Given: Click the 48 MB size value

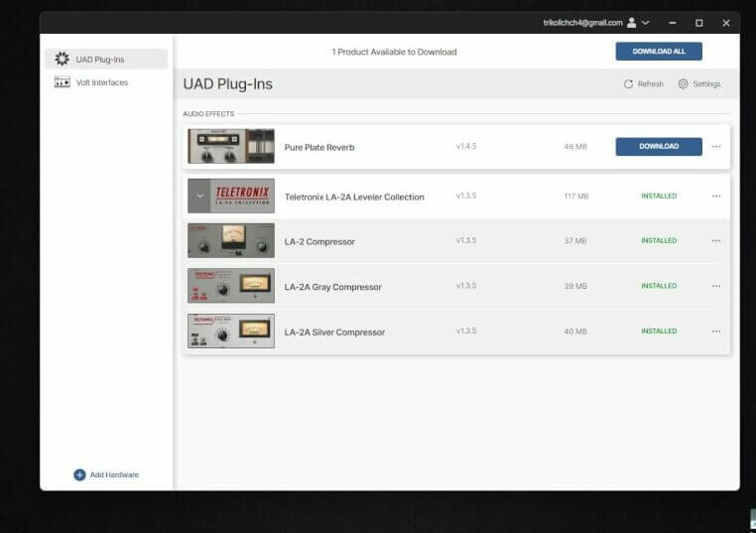Looking at the screenshot, I should [575, 147].
